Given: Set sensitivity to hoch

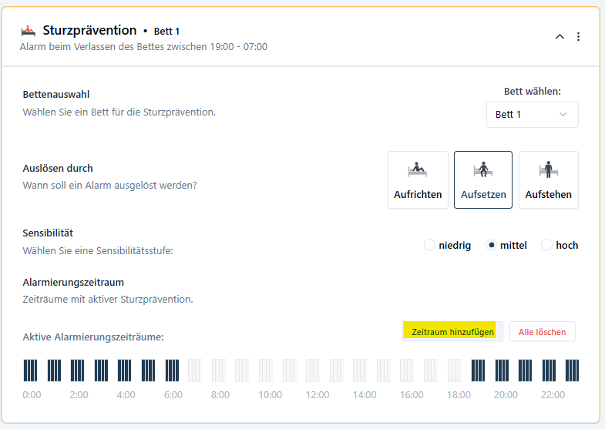Looking at the screenshot, I should 547,245.
